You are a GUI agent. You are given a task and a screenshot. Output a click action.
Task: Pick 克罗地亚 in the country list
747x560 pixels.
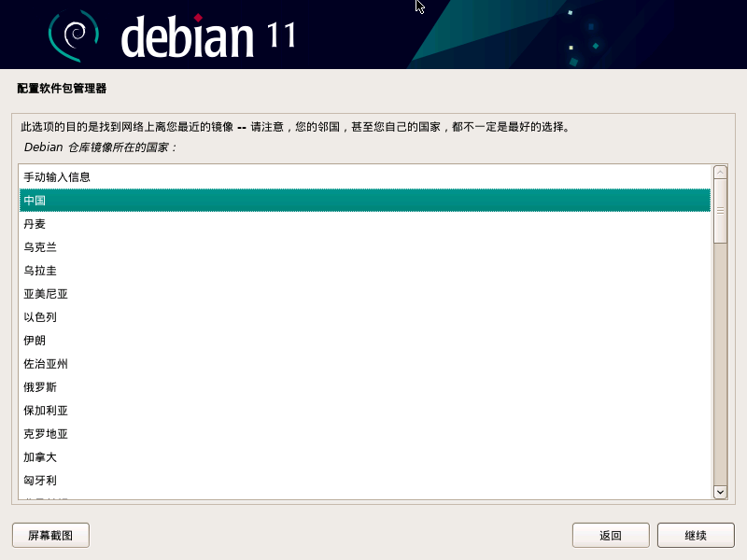click(x=46, y=434)
